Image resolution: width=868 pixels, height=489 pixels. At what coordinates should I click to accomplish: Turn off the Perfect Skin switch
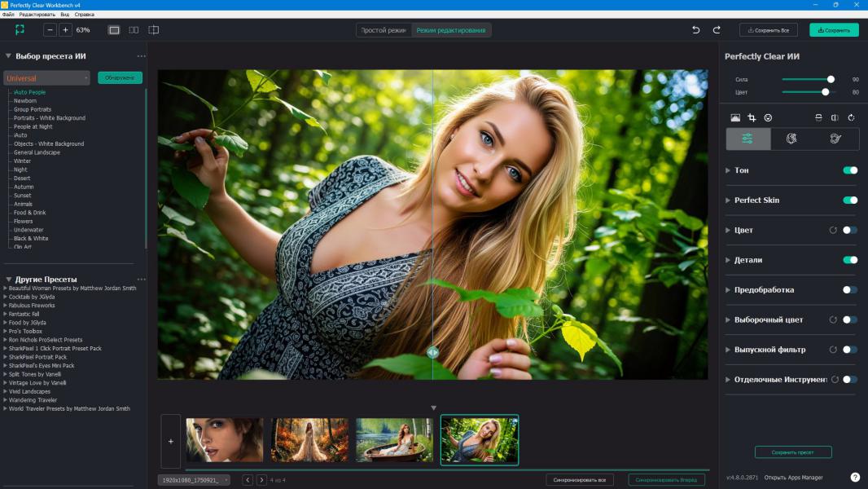tap(849, 200)
